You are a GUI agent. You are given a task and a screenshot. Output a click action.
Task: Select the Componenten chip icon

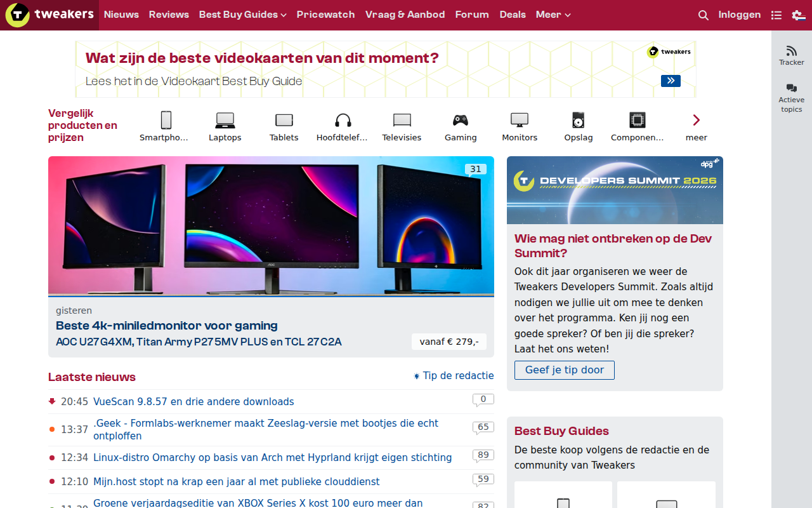coord(638,120)
